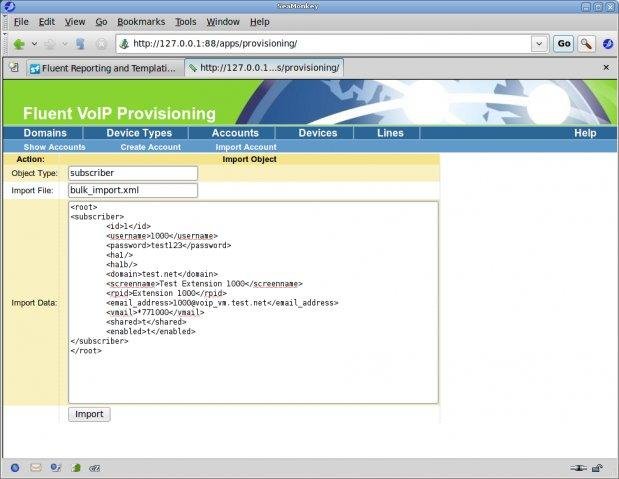
Task: Click the search magnifier icon in toolbar
Action: 586,44
